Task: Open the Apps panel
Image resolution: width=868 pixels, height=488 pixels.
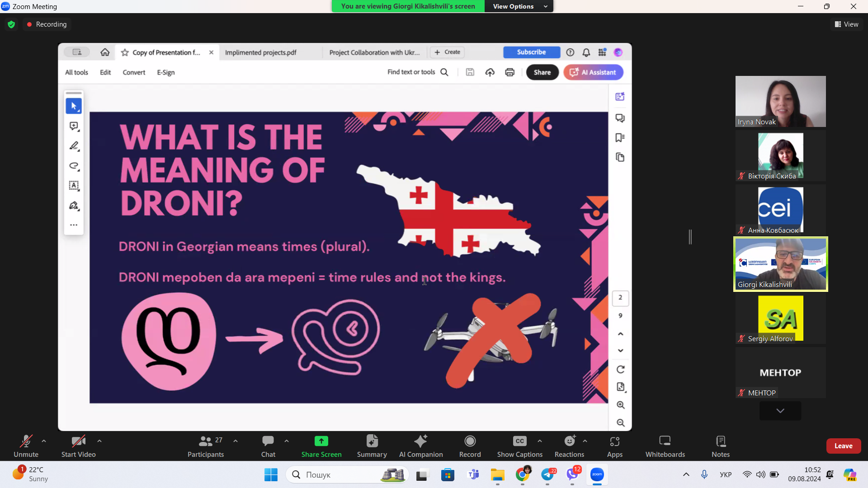Action: coord(614,446)
